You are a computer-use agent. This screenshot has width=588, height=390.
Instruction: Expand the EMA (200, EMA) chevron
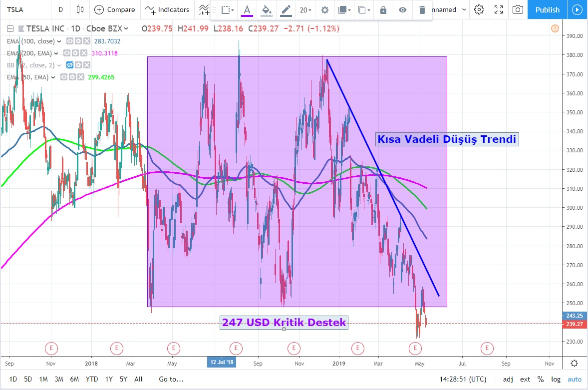pos(56,53)
